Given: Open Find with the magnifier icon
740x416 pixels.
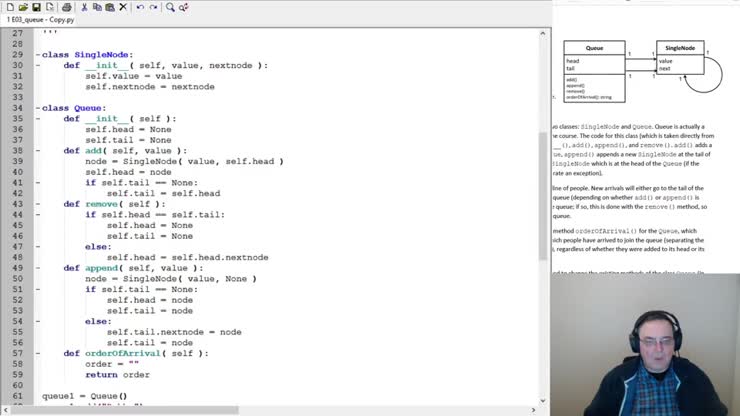Looking at the screenshot, I should pos(171,7).
